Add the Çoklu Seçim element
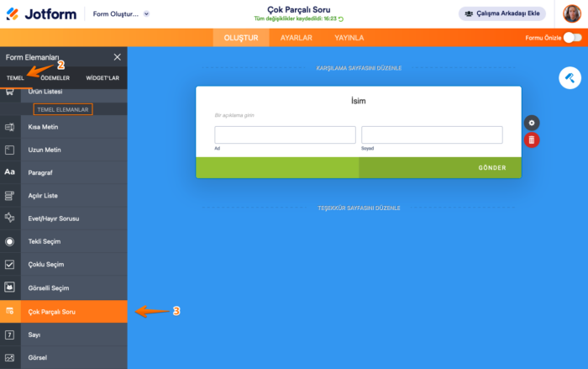 (74, 265)
